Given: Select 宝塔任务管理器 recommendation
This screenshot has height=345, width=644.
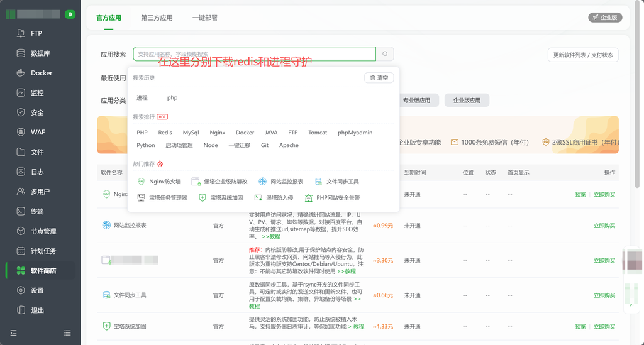Looking at the screenshot, I should [162, 198].
